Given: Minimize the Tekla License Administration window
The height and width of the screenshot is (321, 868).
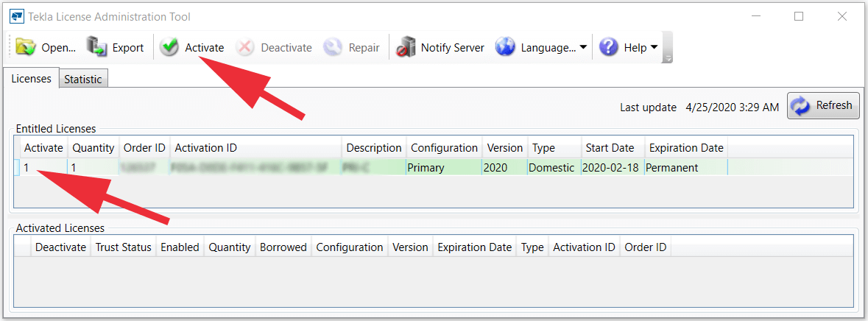Looking at the screenshot, I should pyautogui.click(x=755, y=17).
